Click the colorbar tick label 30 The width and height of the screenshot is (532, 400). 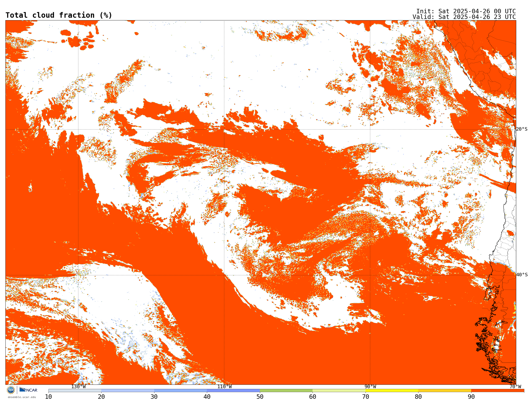[x=154, y=397]
